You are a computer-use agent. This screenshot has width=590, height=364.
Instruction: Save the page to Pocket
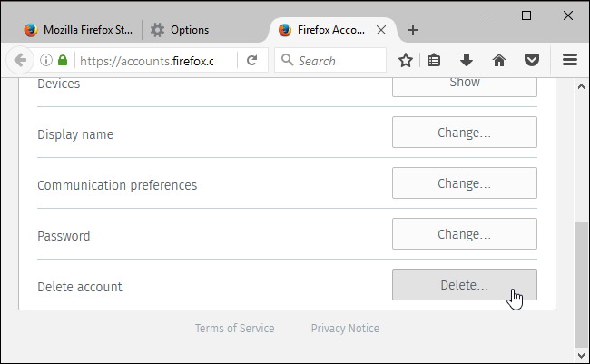click(531, 61)
